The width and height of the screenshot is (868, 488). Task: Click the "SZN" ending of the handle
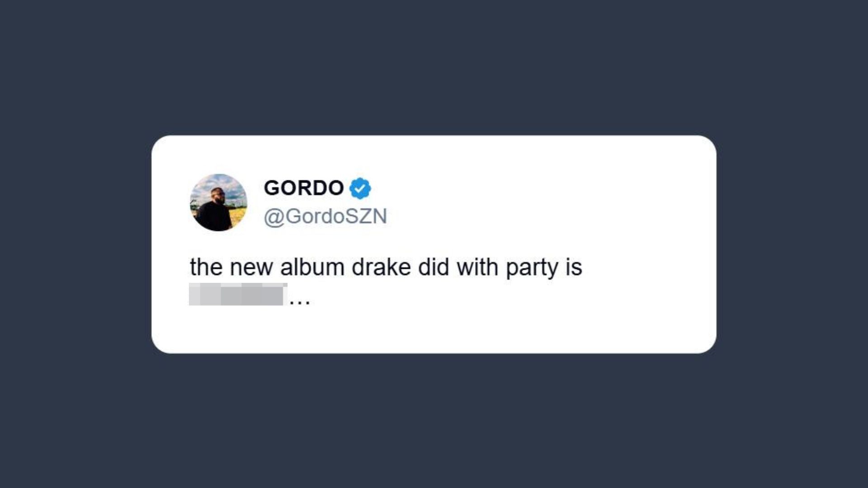(367, 216)
